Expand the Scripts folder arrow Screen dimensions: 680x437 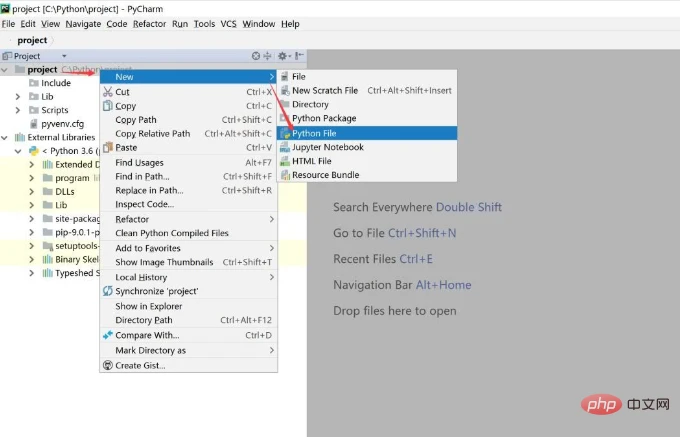click(x=18, y=110)
